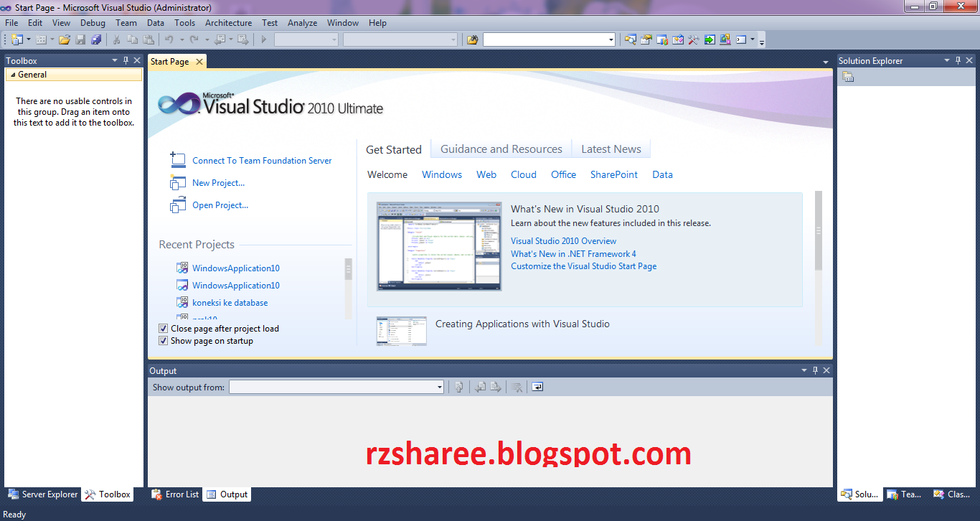Open the New Project toolbar dropdown arrow
Viewport: 980px width, 521px height.
point(27,39)
